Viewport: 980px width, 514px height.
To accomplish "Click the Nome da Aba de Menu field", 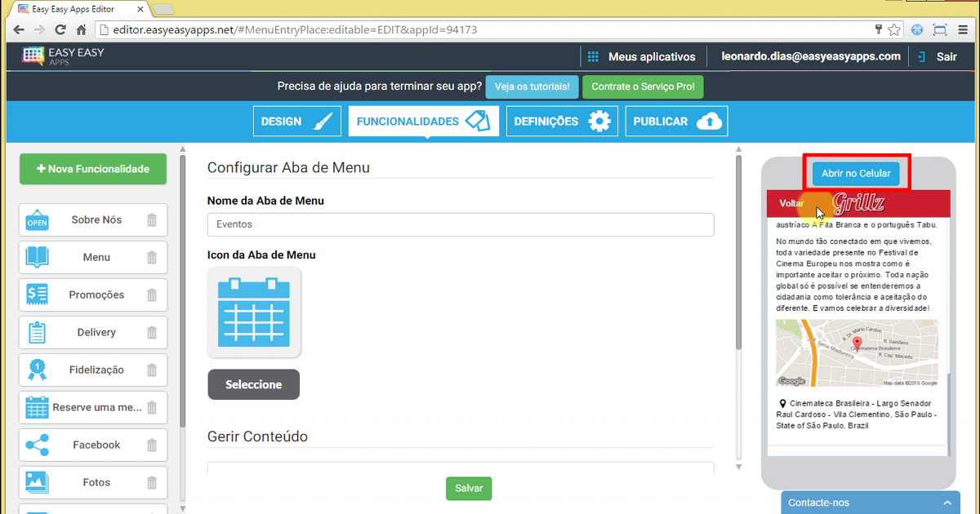I will point(461,224).
